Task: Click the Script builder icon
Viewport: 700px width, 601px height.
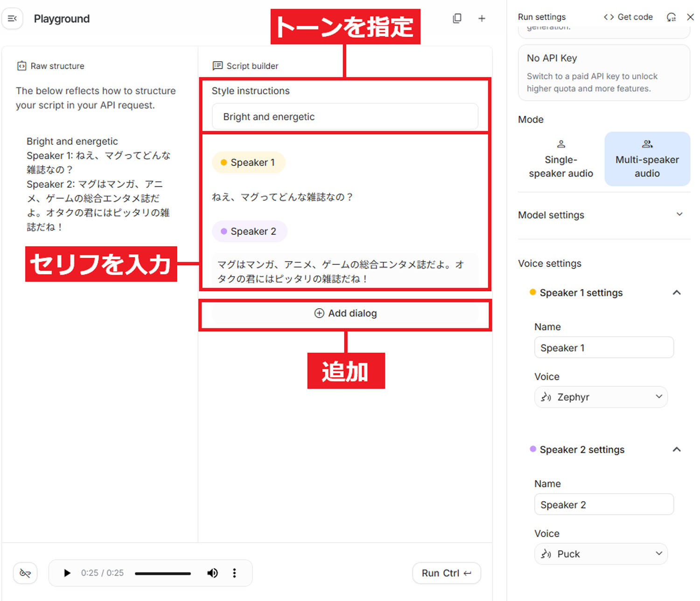Action: (x=217, y=66)
